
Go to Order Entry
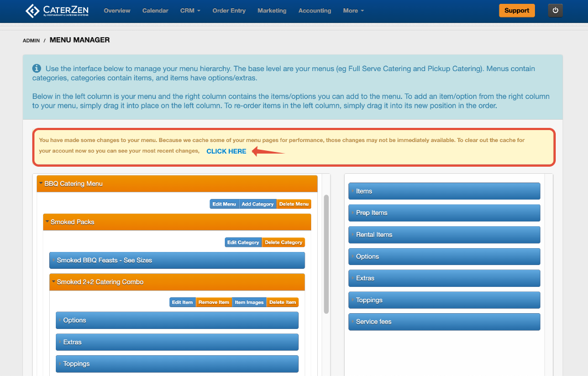[x=229, y=10]
